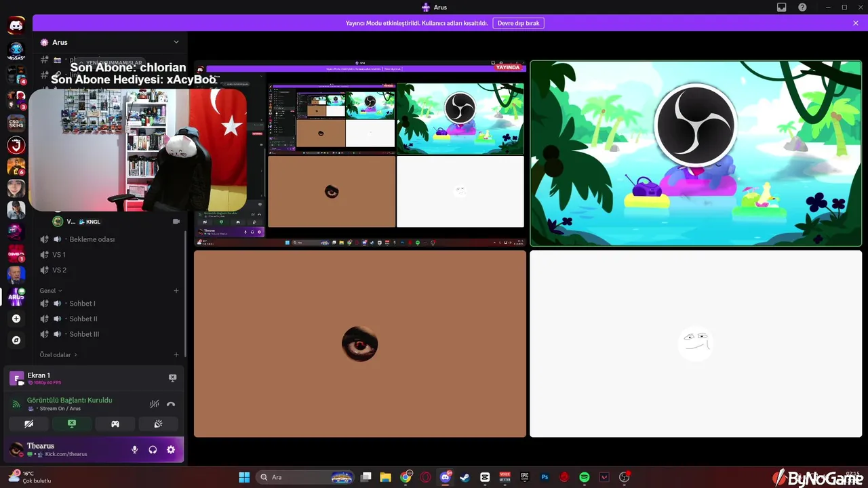
Task: Join the VS 1 voice channel
Action: point(109,255)
